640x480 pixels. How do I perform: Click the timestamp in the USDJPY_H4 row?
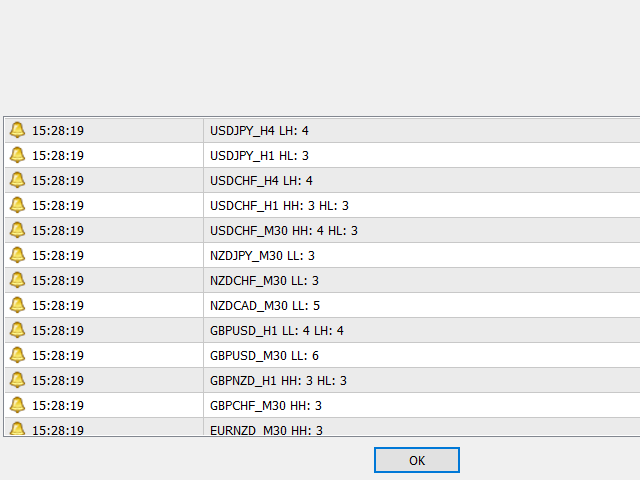click(x=58, y=130)
